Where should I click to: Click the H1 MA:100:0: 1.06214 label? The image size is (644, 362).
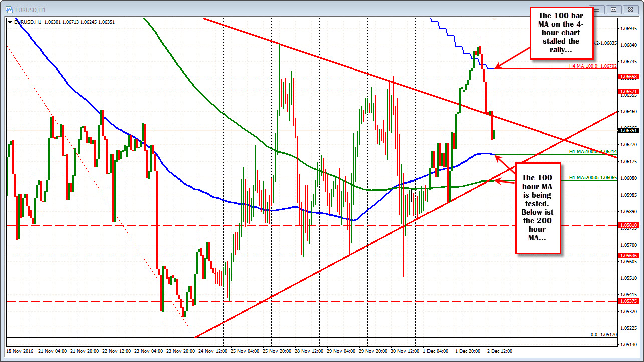pyautogui.click(x=593, y=151)
